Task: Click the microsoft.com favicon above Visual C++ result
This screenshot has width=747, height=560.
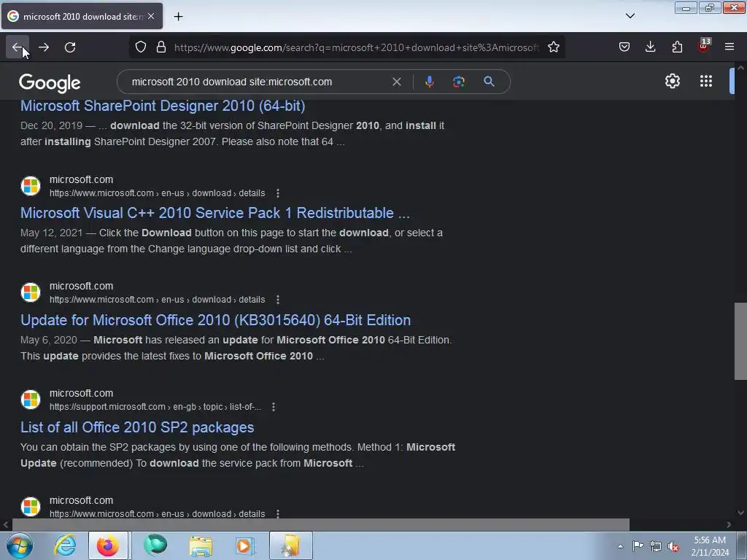Action: [31, 186]
